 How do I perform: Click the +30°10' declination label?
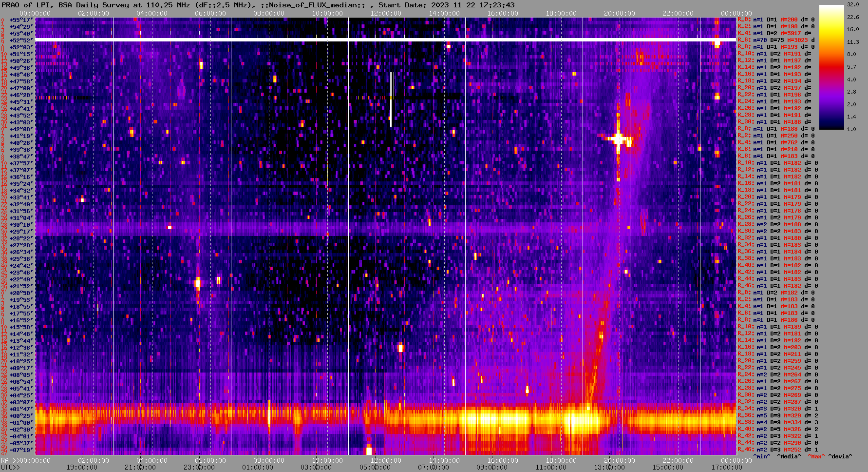pyautogui.click(x=21, y=224)
